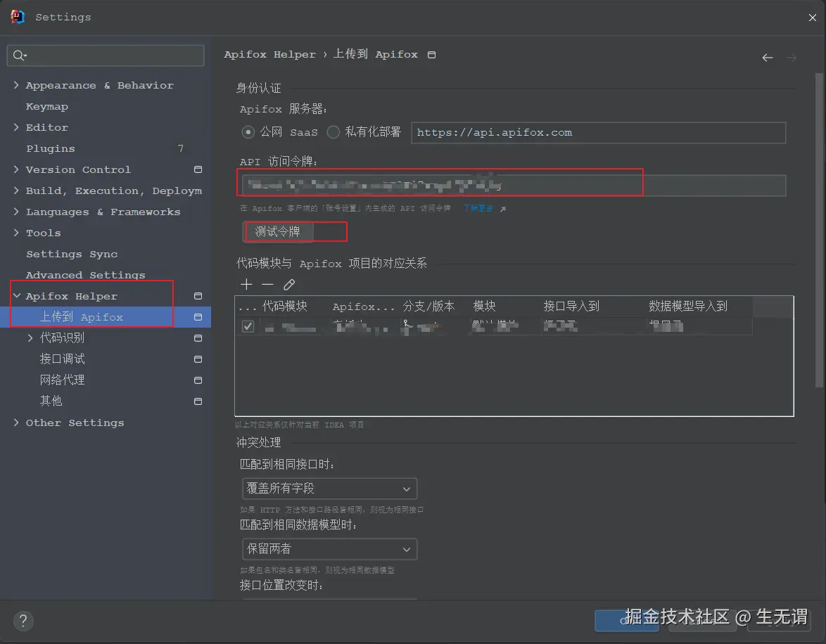This screenshot has height=644, width=826.
Task: Open 网络代理 settings page
Action: 62,380
